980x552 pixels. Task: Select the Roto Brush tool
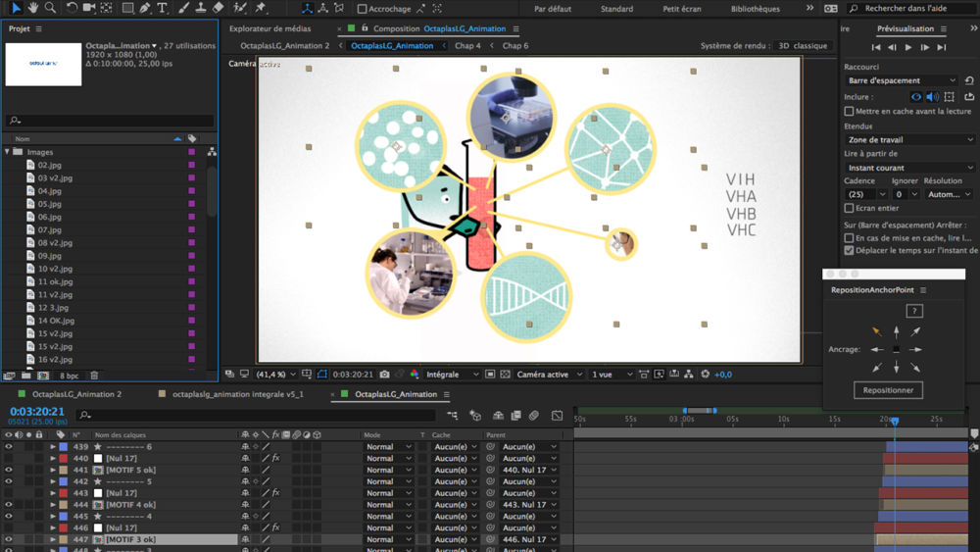pos(240,8)
